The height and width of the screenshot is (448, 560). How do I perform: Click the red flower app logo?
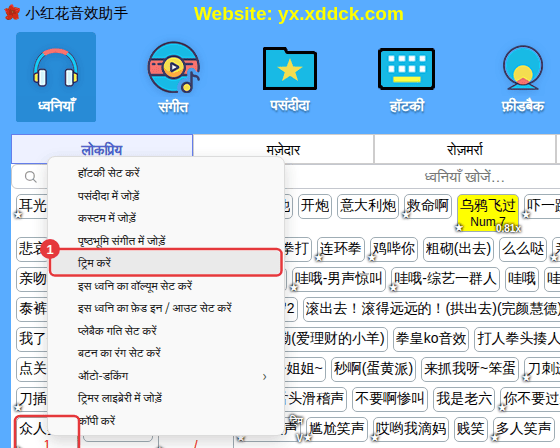[x=12, y=13]
